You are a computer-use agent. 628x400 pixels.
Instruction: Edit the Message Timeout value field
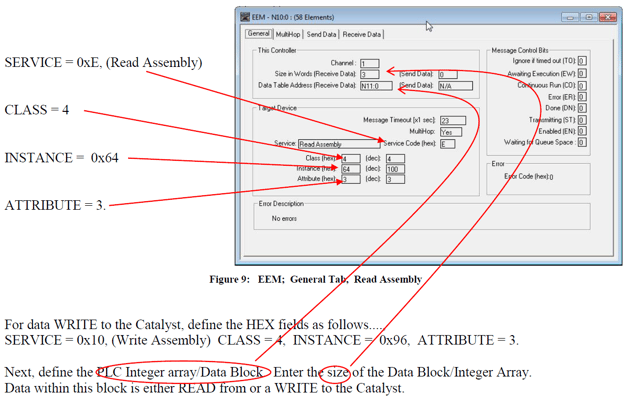[x=453, y=121]
